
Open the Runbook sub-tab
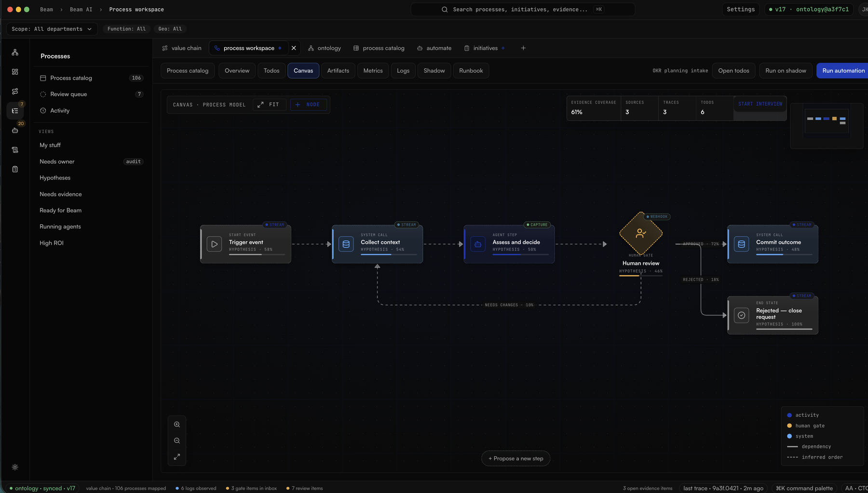[471, 70]
